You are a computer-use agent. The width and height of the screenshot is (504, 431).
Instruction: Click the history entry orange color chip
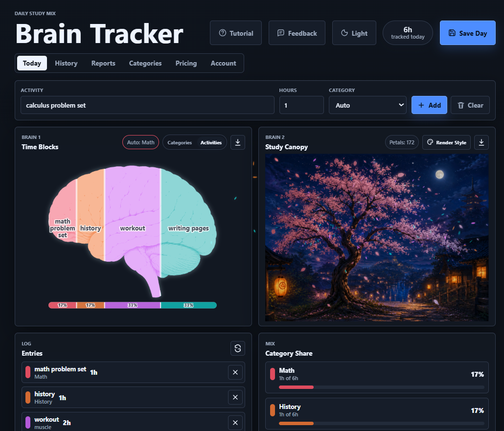[28, 397]
